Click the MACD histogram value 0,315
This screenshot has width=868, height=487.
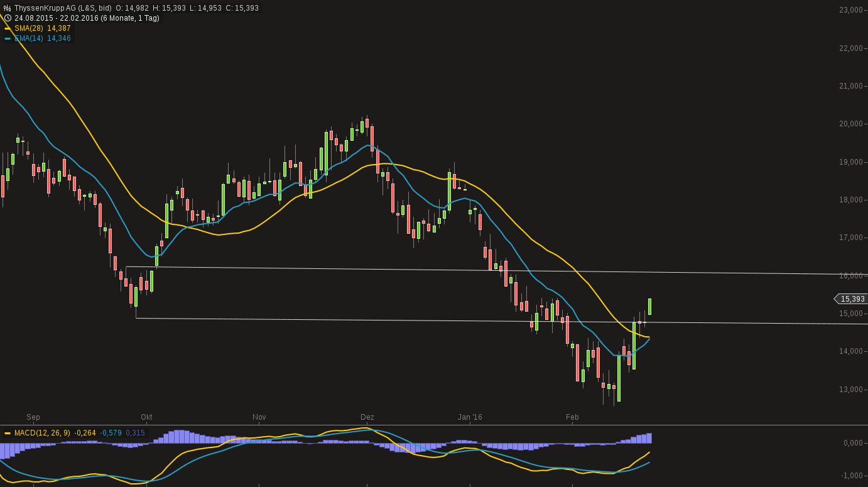point(136,433)
